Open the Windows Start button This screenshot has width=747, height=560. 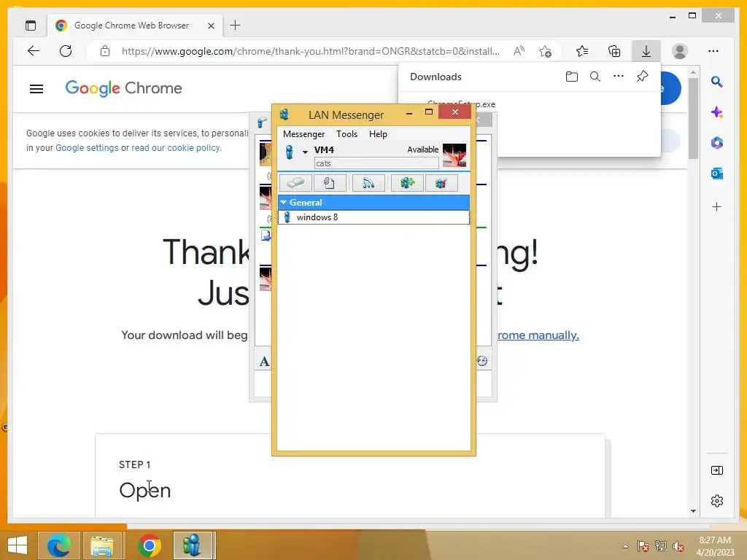[x=18, y=545]
